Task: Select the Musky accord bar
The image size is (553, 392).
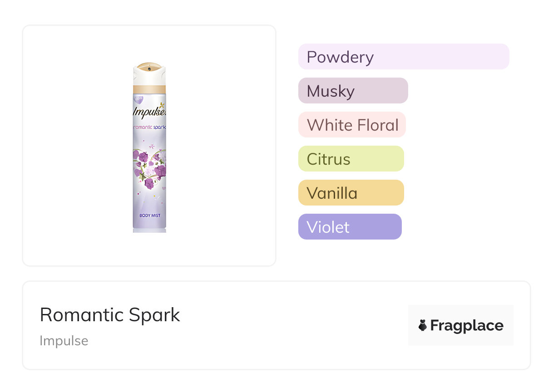Action: [353, 91]
